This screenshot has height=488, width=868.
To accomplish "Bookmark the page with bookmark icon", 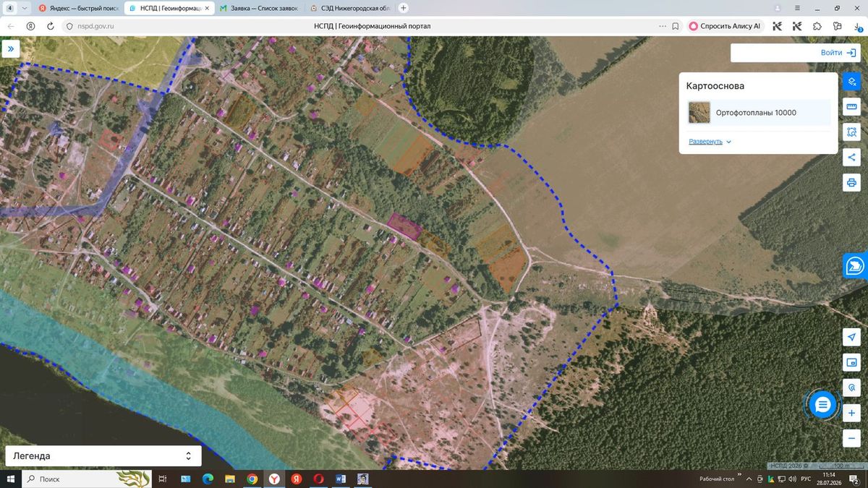I will (675, 26).
